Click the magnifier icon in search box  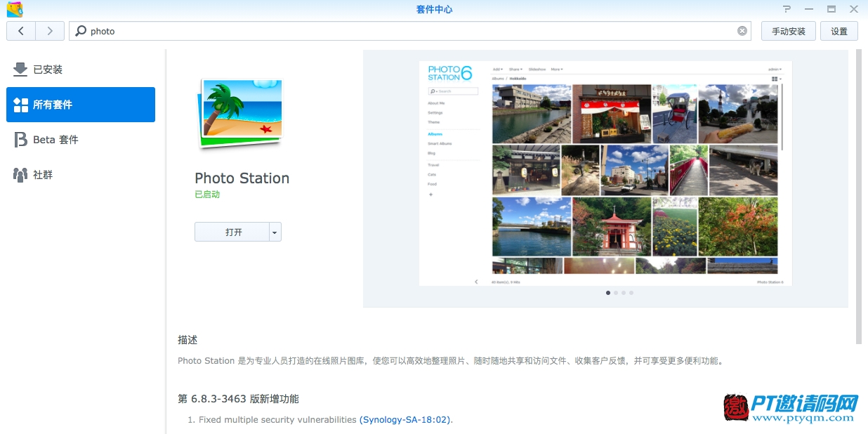(x=81, y=31)
